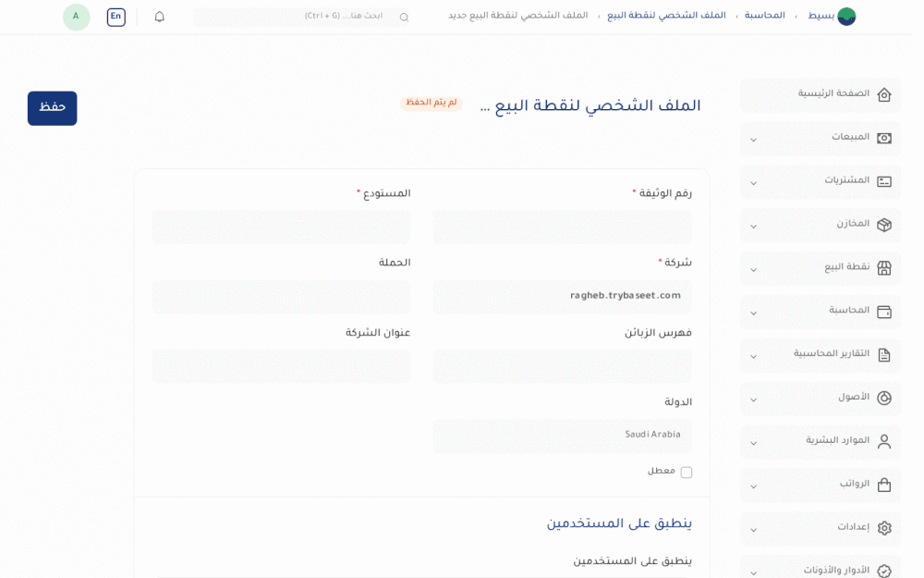Screen dimensions: 924x578
Task: Switch language with En button
Action: [116, 17]
